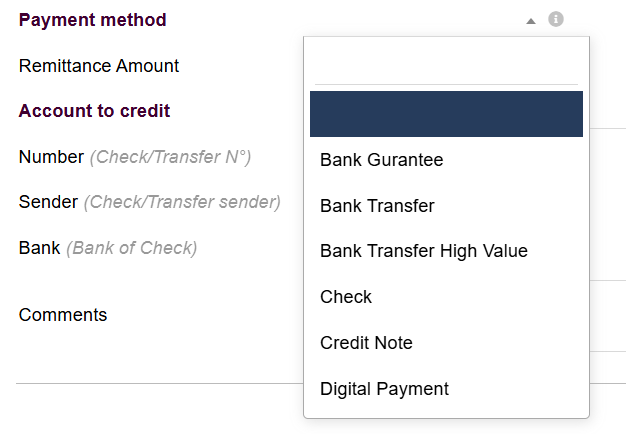Choose the Credit Note option
The height and width of the screenshot is (434, 626).
tap(366, 343)
